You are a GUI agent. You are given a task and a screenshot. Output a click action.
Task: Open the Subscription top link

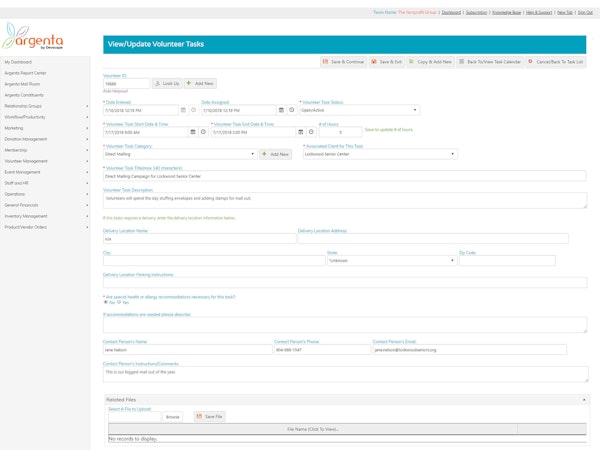click(x=476, y=13)
